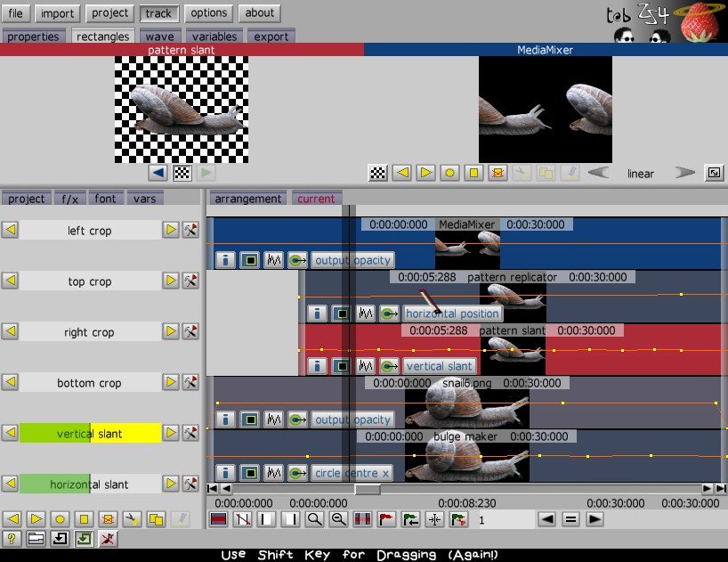Open the circle centre x parameter selector
The image size is (728, 562).
(351, 473)
